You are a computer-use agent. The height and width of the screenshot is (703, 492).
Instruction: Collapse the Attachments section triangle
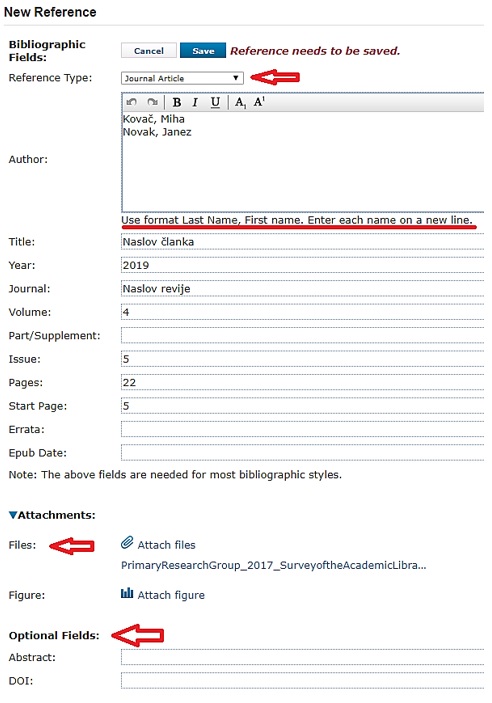(13, 515)
